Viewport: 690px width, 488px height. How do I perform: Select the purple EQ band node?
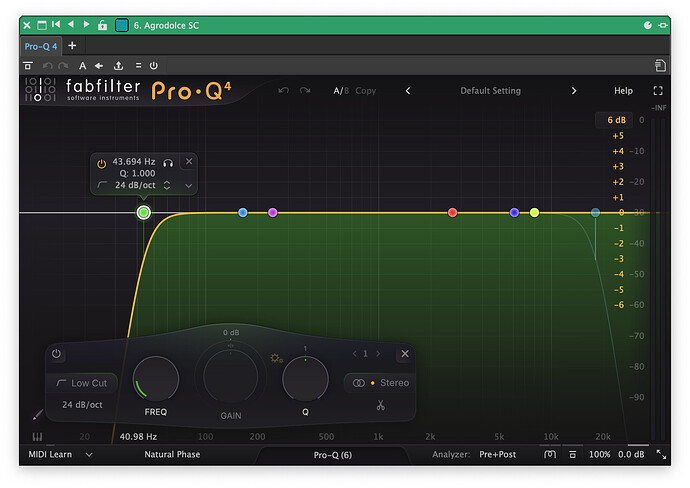[x=272, y=213]
